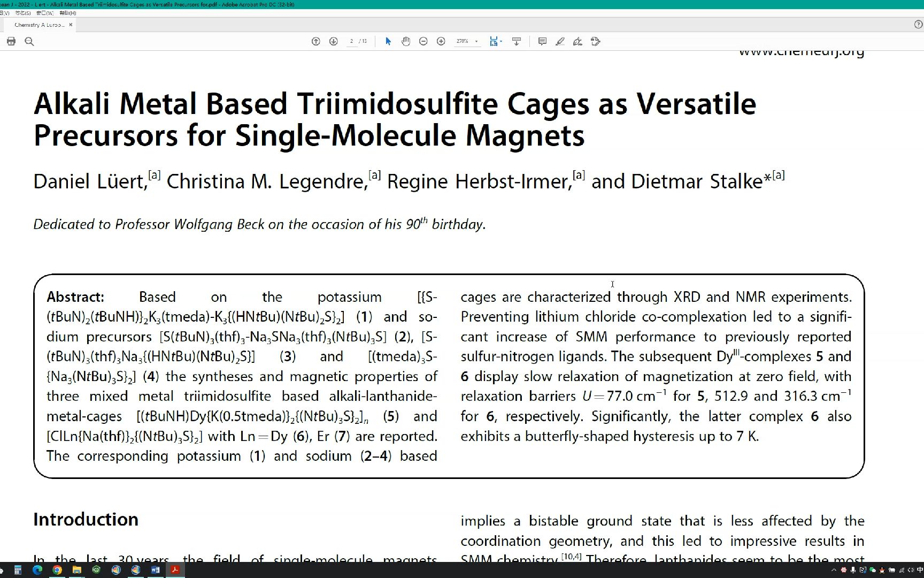Click the Print file icon

11,41
